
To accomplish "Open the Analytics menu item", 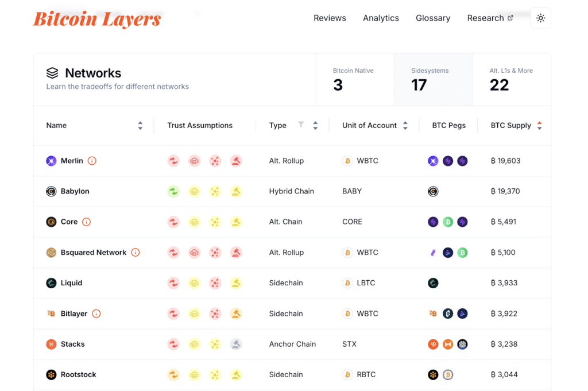I will coord(381,18).
